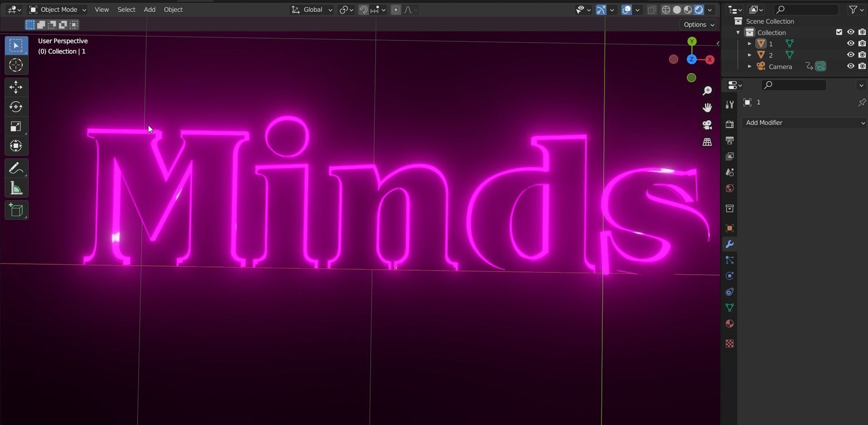The image size is (868, 425).
Task: Select the Scale tool
Action: [16, 127]
